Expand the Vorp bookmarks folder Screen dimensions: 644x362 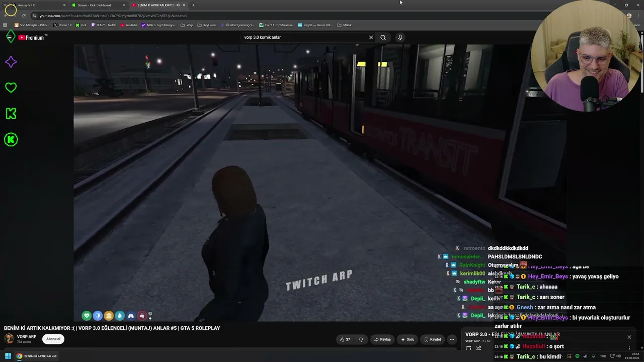pyautogui.click(x=187, y=25)
